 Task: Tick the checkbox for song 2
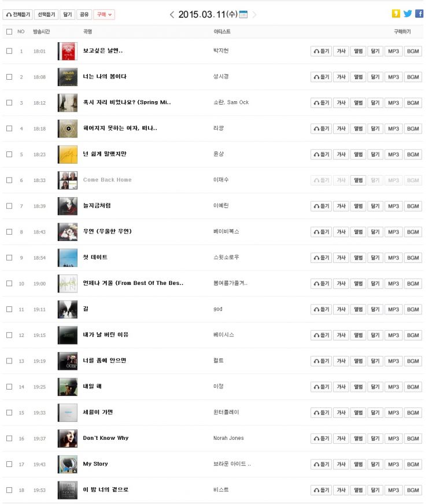click(9, 77)
